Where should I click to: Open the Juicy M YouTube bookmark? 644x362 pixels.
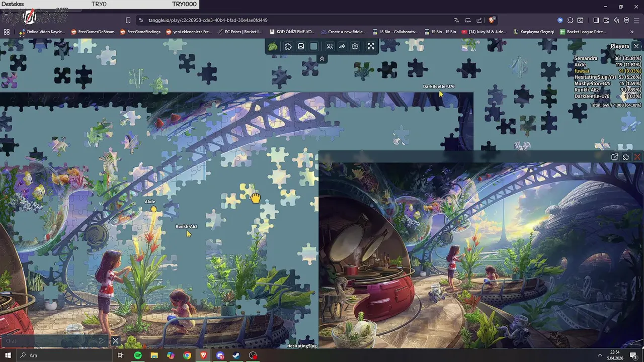tap(484, 32)
